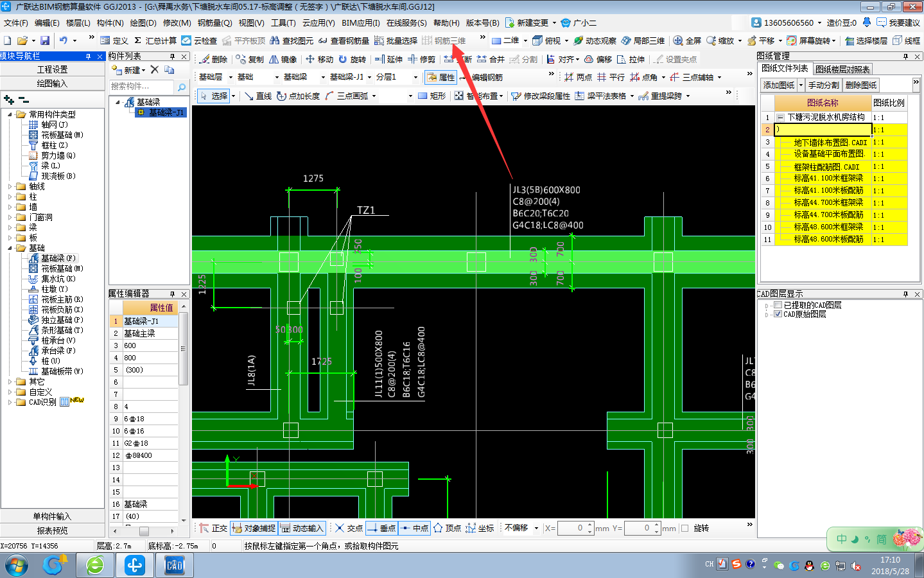Check the 旋转 checkbox in status toolbar
This screenshot has width=924, height=578.
coord(684,528)
